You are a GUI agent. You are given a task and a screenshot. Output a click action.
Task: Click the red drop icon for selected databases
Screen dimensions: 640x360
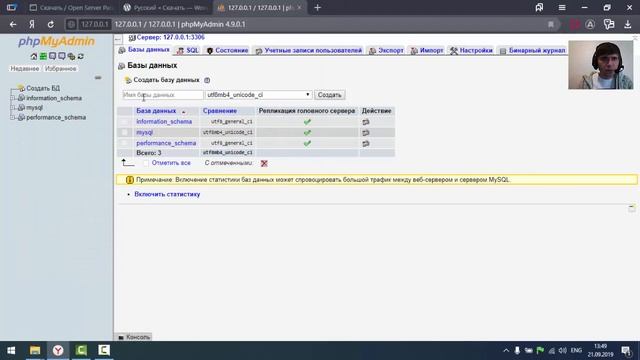point(264,163)
